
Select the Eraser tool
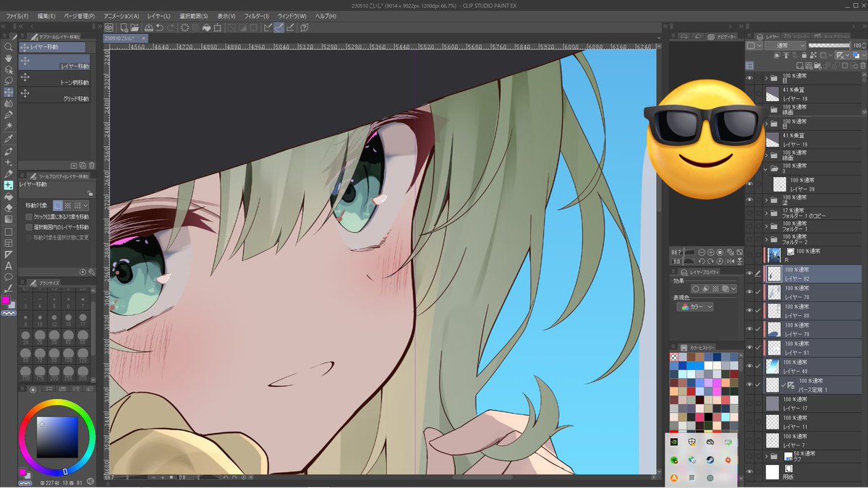(8, 207)
